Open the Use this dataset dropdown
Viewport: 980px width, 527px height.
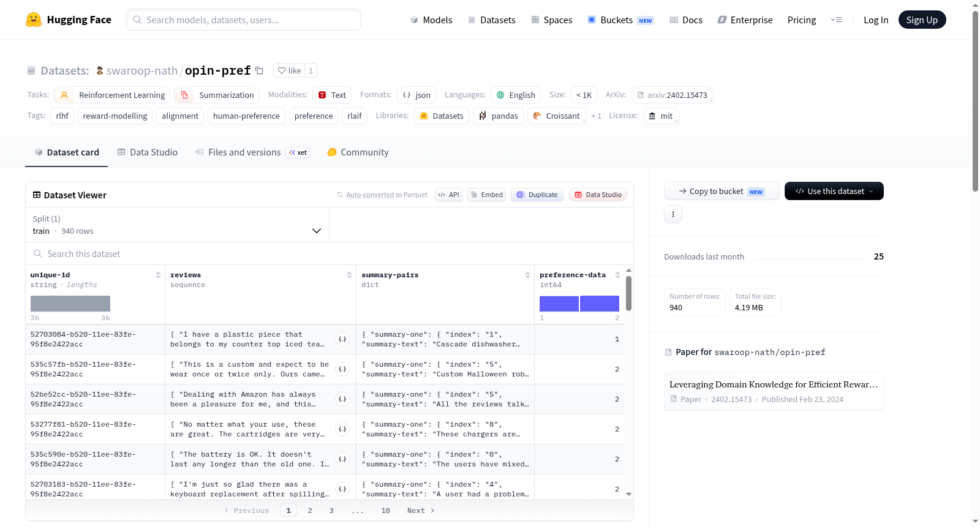point(834,191)
